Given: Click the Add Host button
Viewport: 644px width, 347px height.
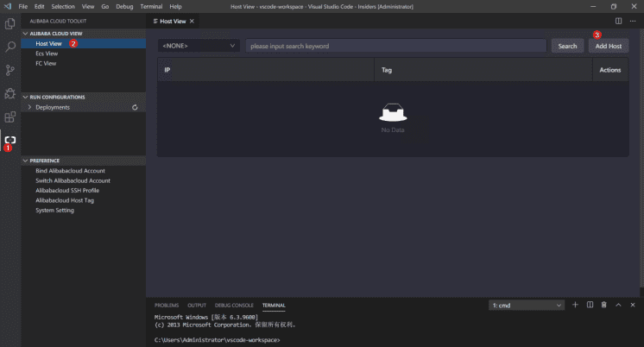Looking at the screenshot, I should pos(609,46).
